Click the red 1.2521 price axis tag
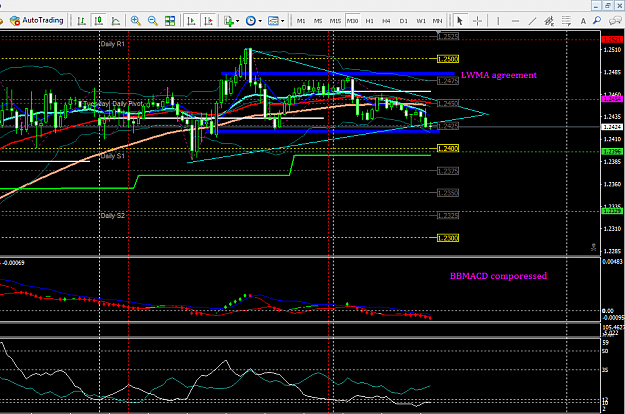625x414 pixels. (612, 39)
